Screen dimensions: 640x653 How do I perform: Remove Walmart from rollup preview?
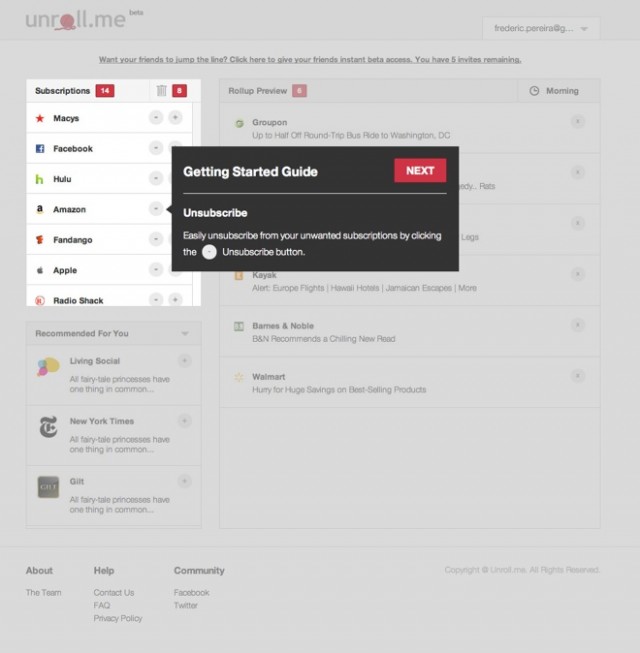(578, 376)
